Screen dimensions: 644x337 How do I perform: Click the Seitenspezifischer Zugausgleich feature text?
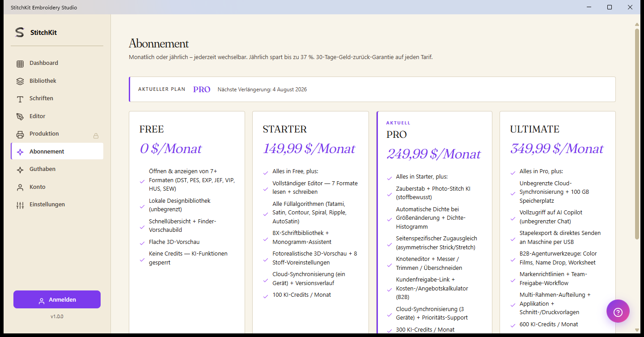(436, 243)
